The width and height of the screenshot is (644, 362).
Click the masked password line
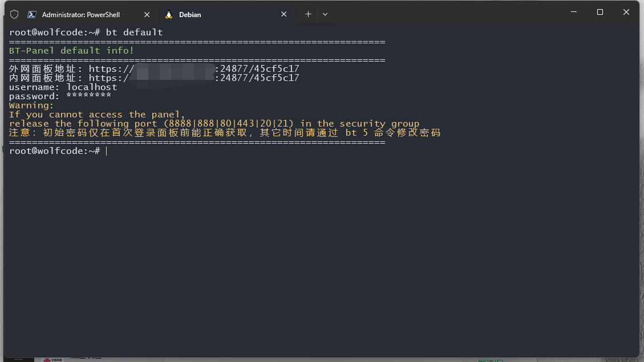60,96
